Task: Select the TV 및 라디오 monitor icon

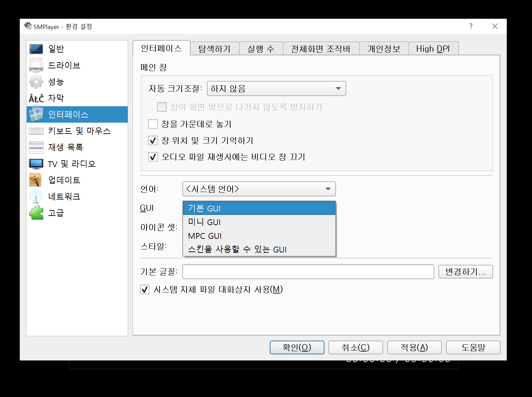Action: pyautogui.click(x=36, y=164)
